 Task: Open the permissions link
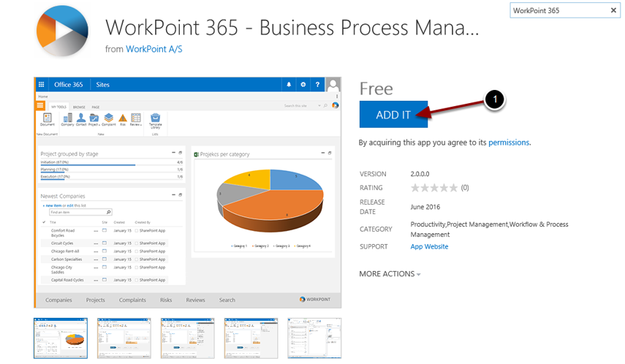(509, 143)
